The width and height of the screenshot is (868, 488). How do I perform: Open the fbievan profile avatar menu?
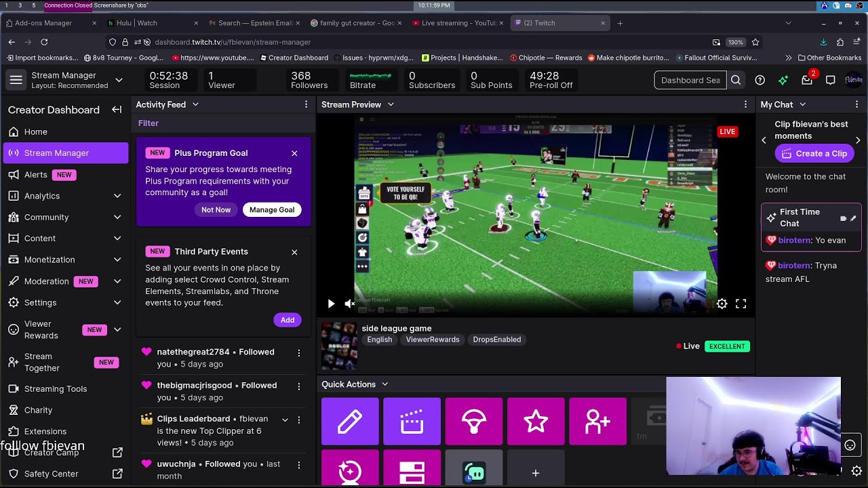(x=853, y=80)
